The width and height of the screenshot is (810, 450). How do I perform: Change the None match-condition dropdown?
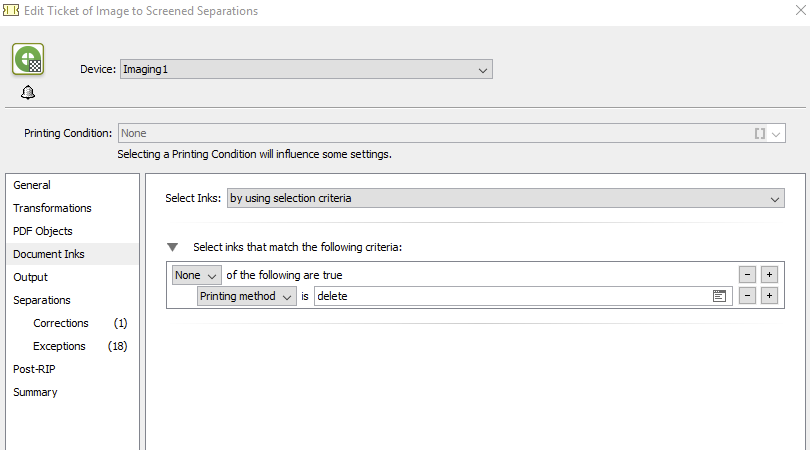[x=196, y=275]
